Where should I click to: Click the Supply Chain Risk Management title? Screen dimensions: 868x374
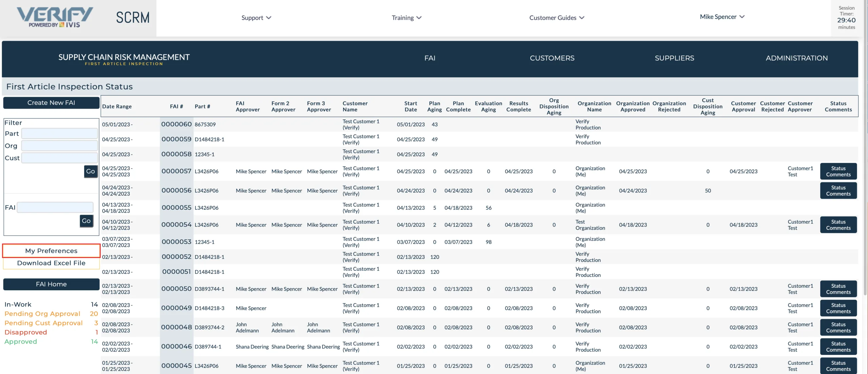pyautogui.click(x=124, y=57)
